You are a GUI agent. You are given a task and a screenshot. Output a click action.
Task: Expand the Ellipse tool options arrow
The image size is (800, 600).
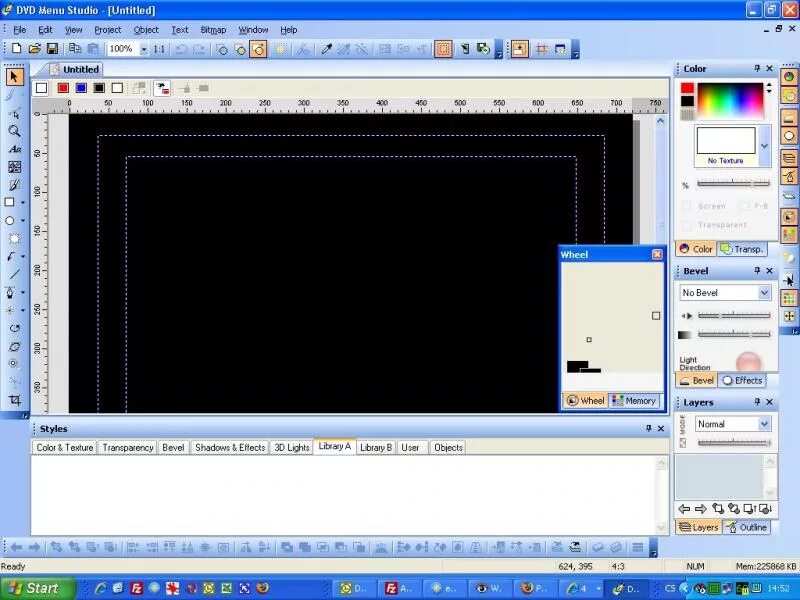pos(23,220)
